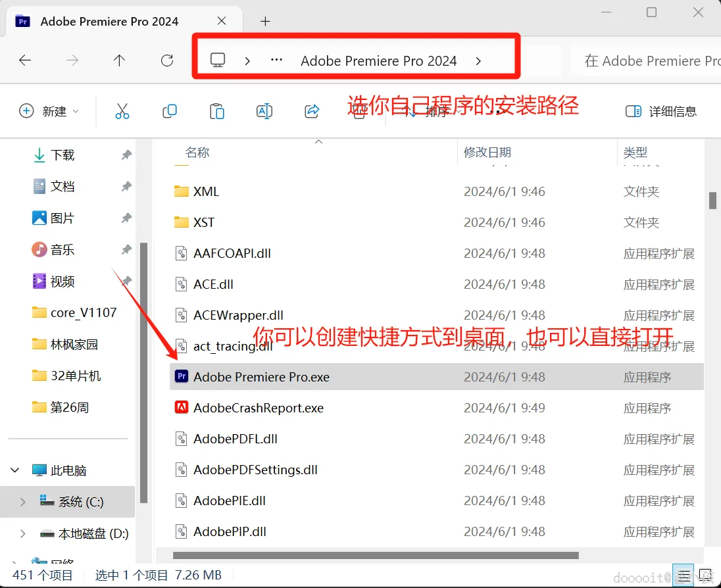Open 视频 in quick access
This screenshot has width=721, height=588.
click(62, 282)
